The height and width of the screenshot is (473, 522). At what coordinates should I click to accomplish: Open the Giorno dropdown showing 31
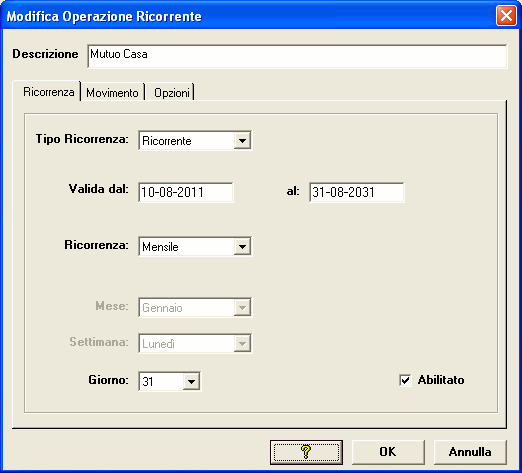(191, 381)
